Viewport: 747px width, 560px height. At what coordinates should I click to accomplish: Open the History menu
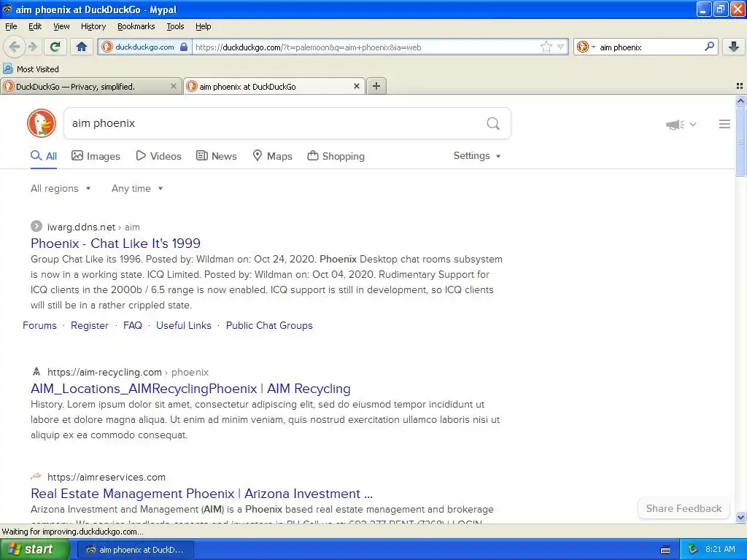click(x=93, y=26)
